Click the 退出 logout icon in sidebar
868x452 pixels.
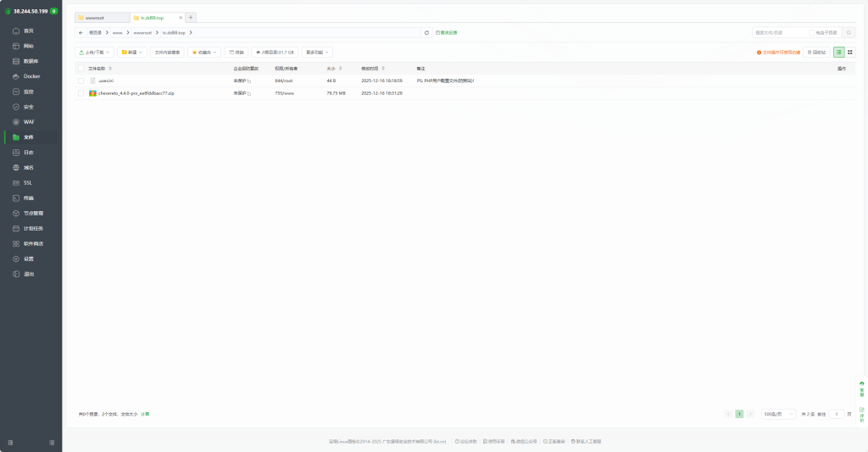[x=16, y=274]
